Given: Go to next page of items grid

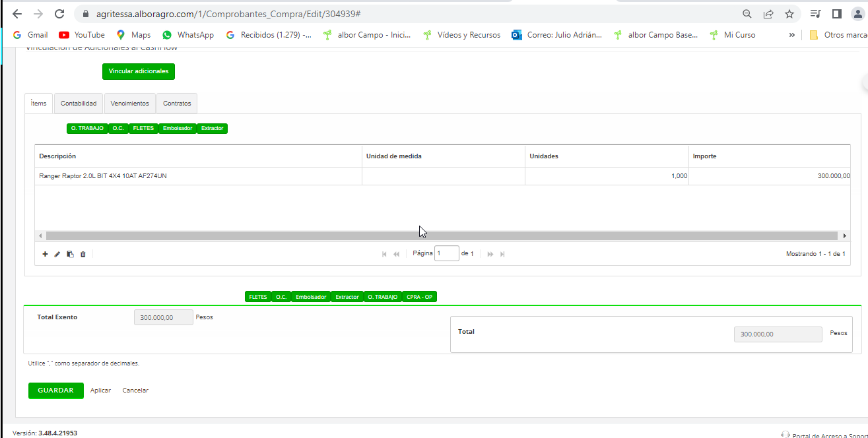Looking at the screenshot, I should (490, 254).
